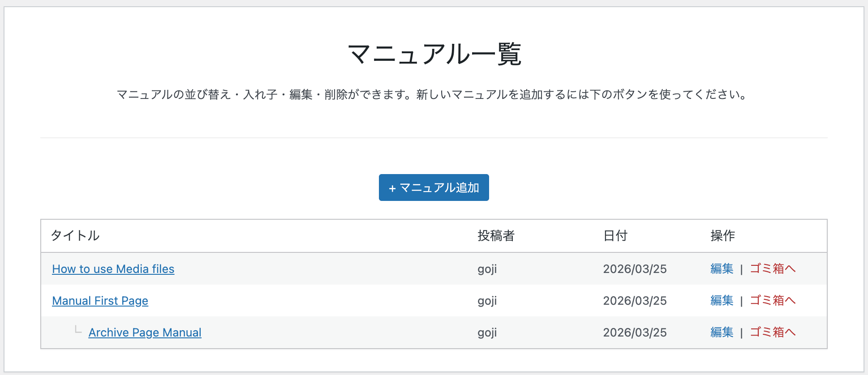Click the 操作 column header
Screen dimensions: 868x375
click(x=722, y=236)
